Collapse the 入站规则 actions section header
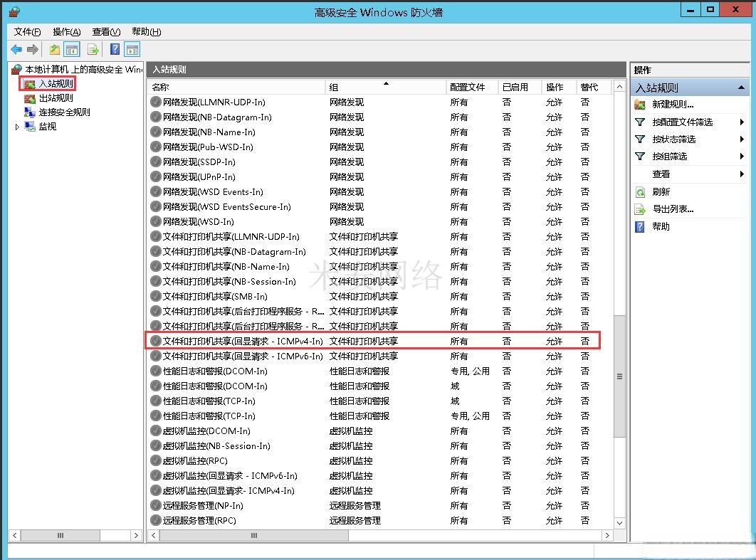This screenshot has height=560, width=756. (x=741, y=88)
